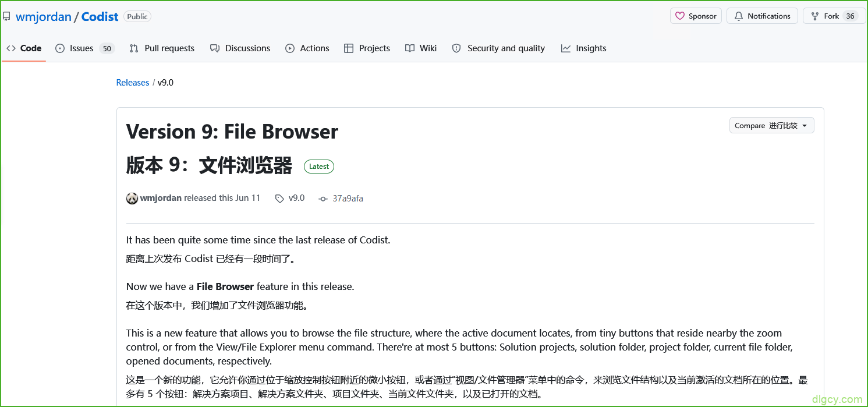Open commit 37a9afa
Viewport: 868px width, 407px height.
tap(348, 199)
